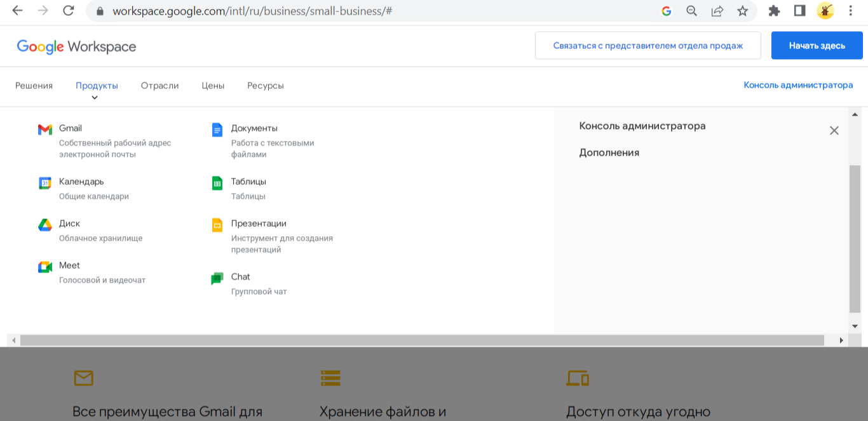Screen dimensions: 868x421
Task: Close the products menu panel
Action: (x=834, y=130)
